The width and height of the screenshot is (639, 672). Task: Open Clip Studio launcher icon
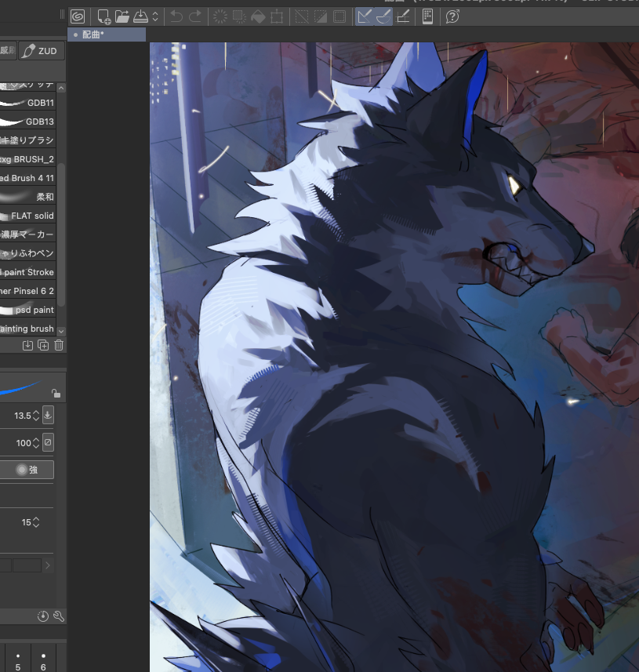point(78,16)
